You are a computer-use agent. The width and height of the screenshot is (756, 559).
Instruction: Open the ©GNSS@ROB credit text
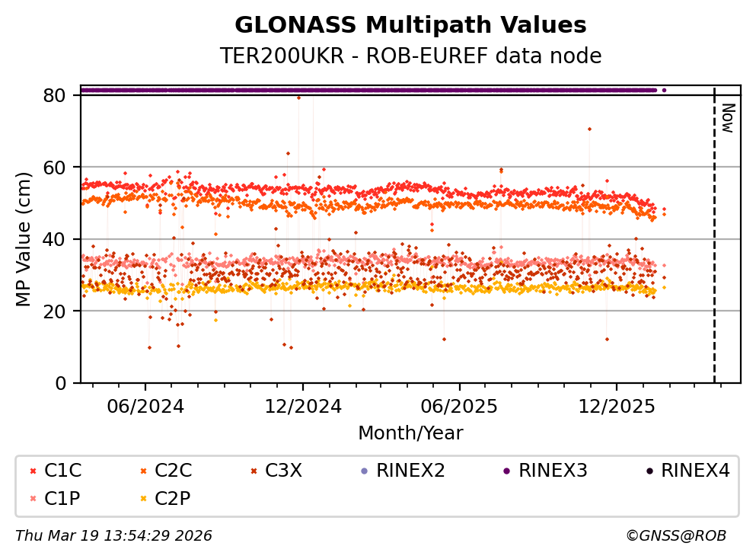click(x=675, y=536)
